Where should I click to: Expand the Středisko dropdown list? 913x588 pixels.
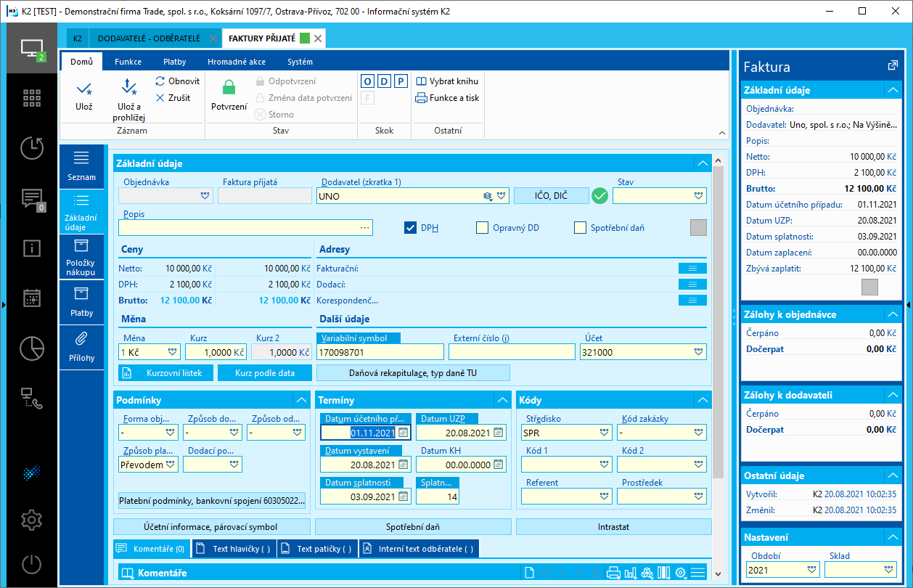tap(605, 433)
